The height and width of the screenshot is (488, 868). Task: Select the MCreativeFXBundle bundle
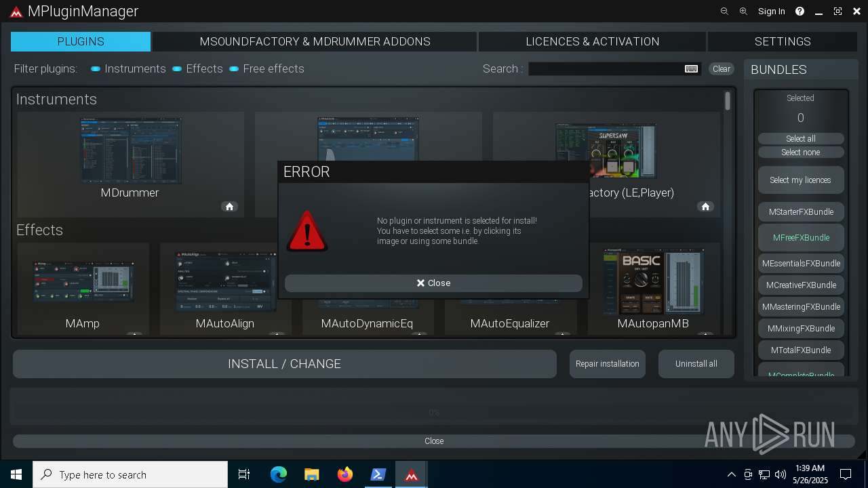[801, 285]
